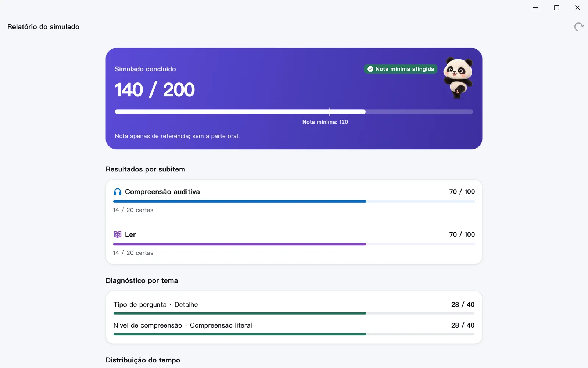Screen dimensions: 588x368
Task: Select the Compreensão auditiva heading
Action: (162, 192)
